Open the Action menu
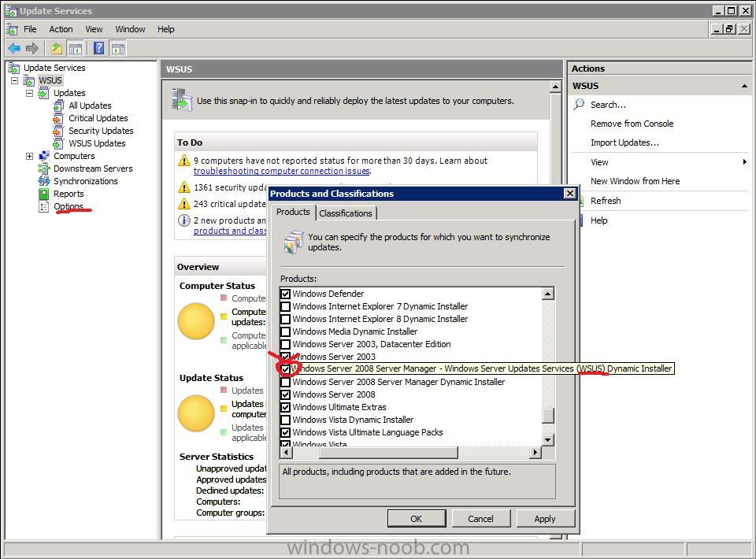 61,29
